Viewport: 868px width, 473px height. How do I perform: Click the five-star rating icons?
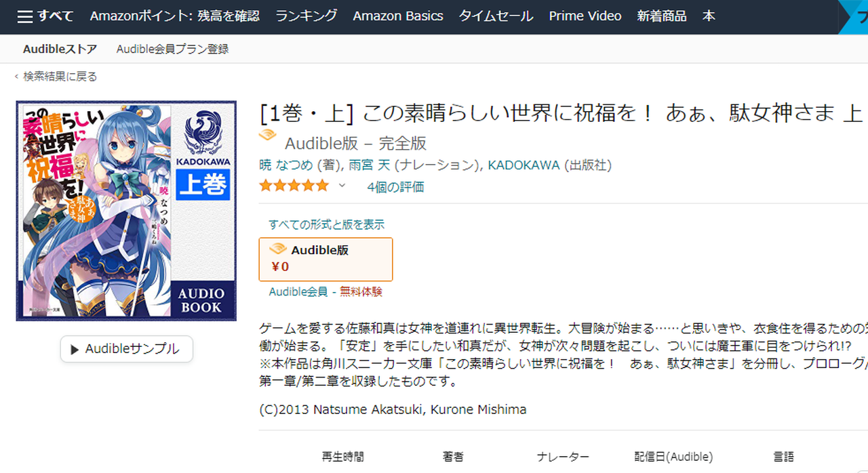(x=294, y=186)
